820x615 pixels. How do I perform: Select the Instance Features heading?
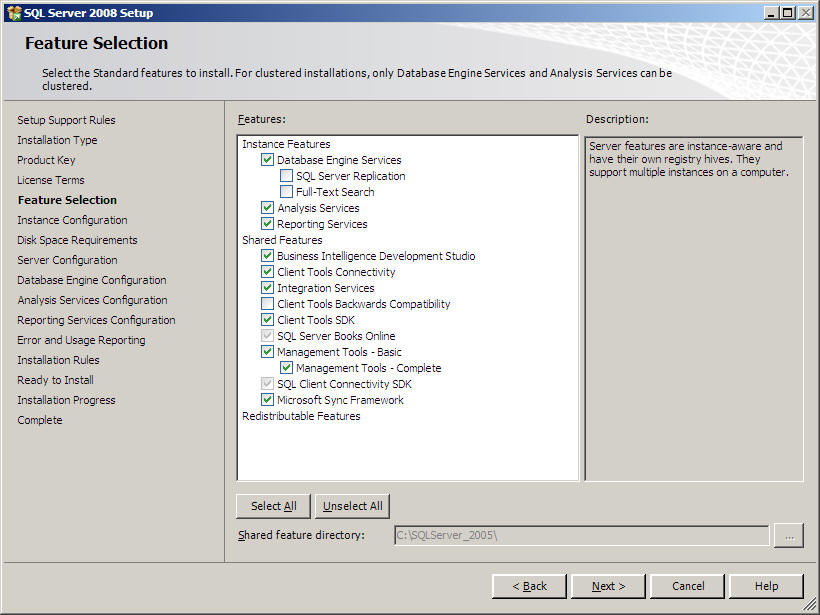286,144
